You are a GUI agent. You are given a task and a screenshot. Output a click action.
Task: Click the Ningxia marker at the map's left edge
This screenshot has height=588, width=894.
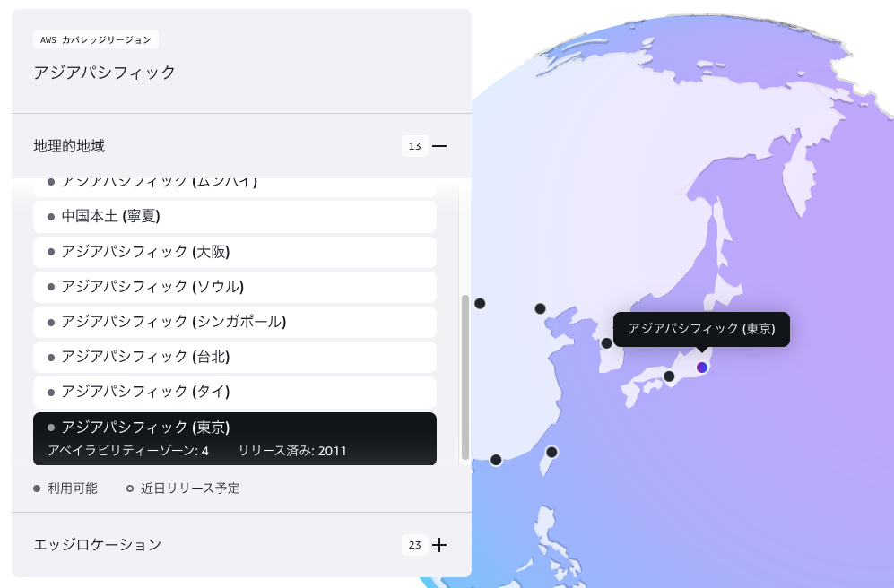(x=480, y=304)
